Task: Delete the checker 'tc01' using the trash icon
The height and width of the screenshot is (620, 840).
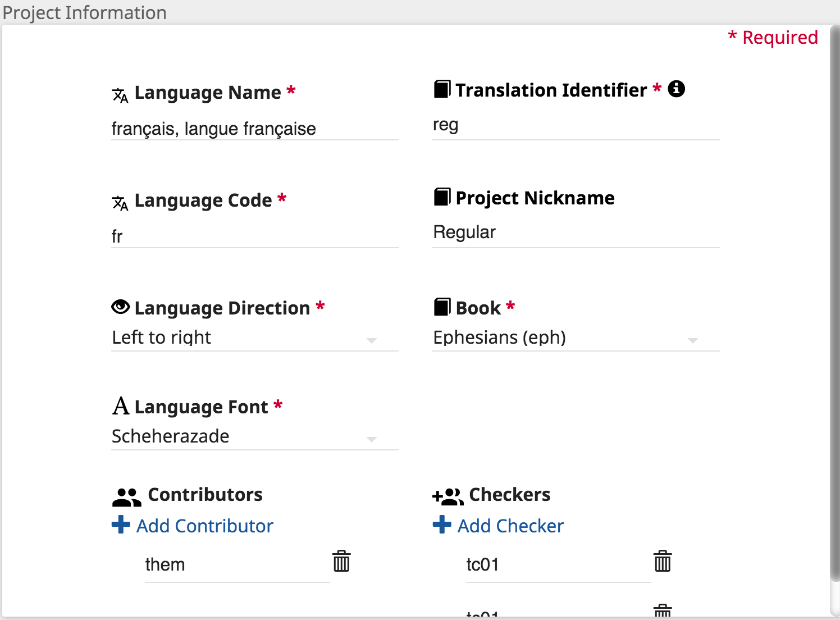Action: click(662, 561)
